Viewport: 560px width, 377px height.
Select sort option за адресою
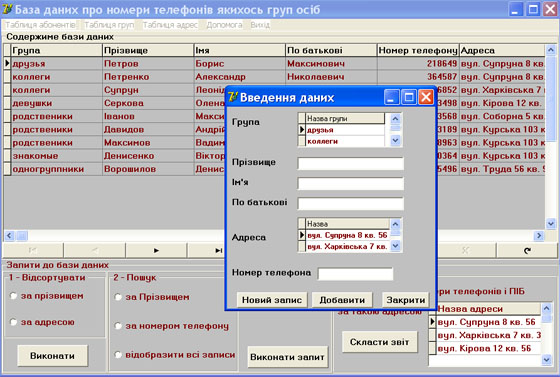click(x=14, y=322)
